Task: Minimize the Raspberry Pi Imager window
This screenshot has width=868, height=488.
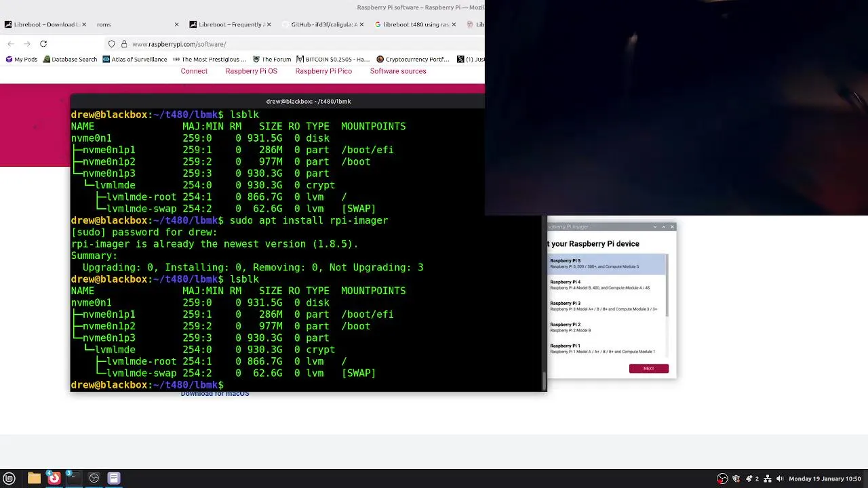Action: point(655,227)
